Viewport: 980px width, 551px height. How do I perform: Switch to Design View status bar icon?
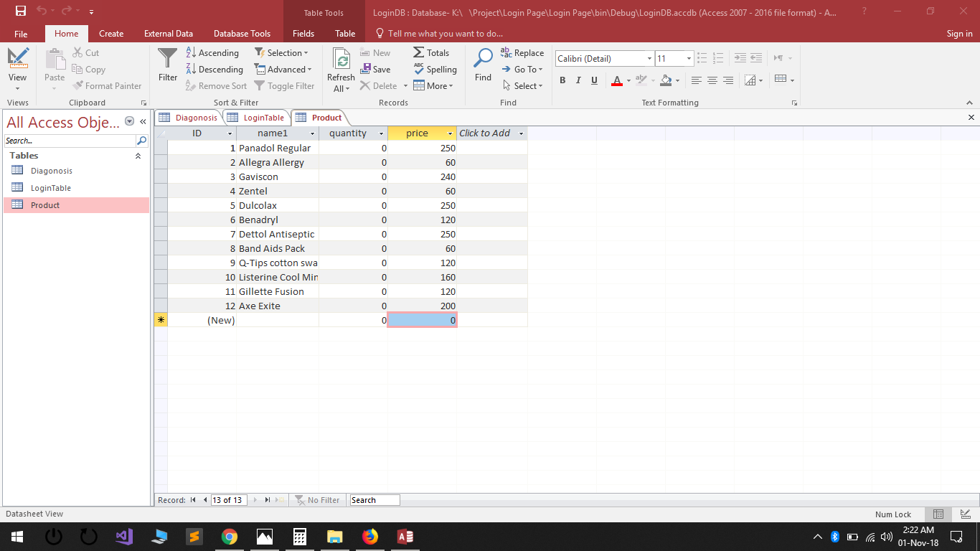coord(965,514)
